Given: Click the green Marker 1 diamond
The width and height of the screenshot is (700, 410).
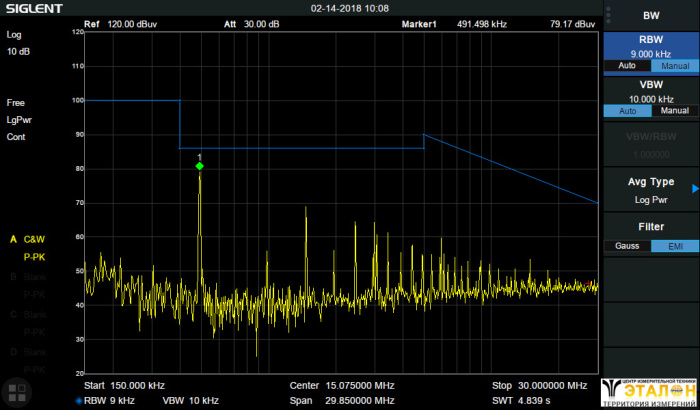Looking at the screenshot, I should click(x=200, y=166).
